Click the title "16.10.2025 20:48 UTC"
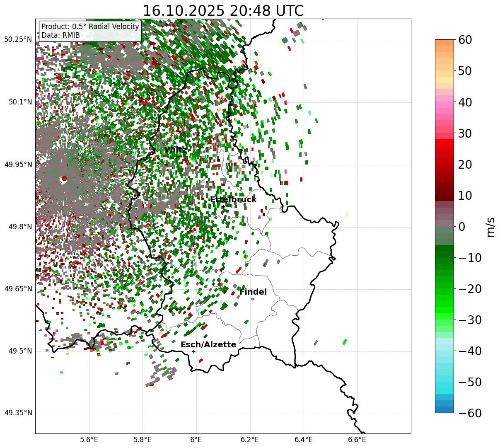 (223, 11)
